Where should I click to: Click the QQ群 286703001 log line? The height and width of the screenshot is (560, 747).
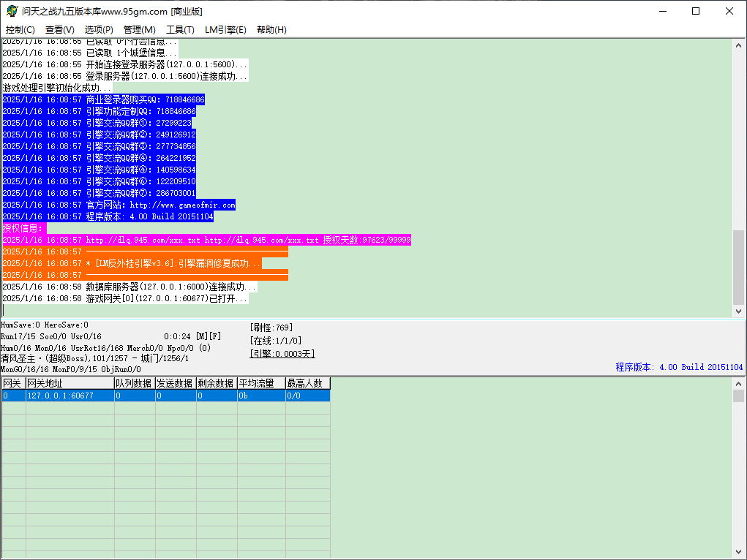coord(99,193)
